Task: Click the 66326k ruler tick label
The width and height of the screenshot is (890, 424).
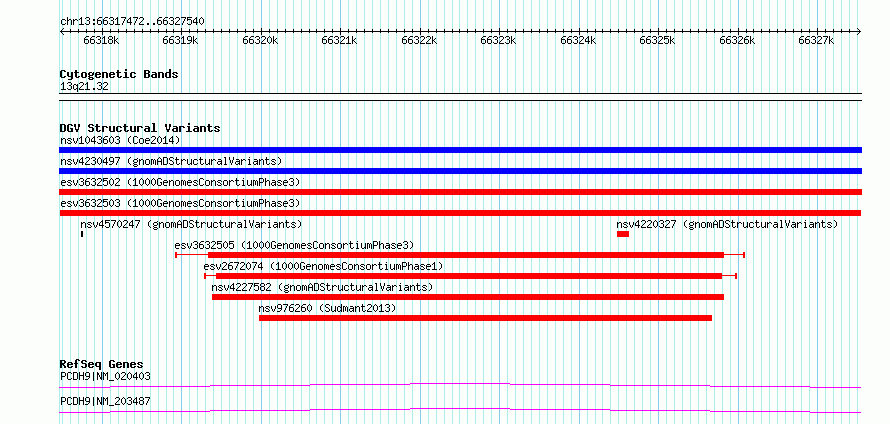Action: coord(737,41)
